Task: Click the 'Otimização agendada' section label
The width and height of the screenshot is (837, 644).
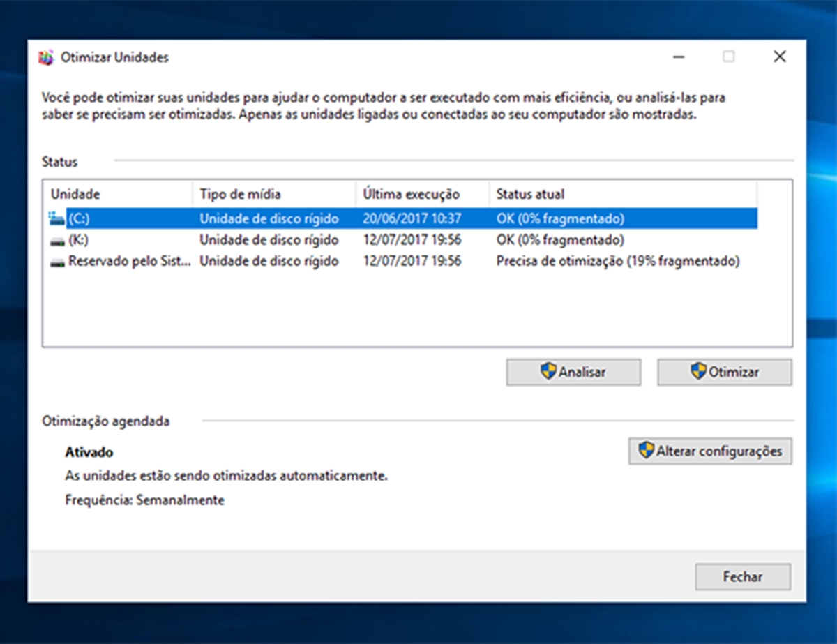Action: pos(105,421)
